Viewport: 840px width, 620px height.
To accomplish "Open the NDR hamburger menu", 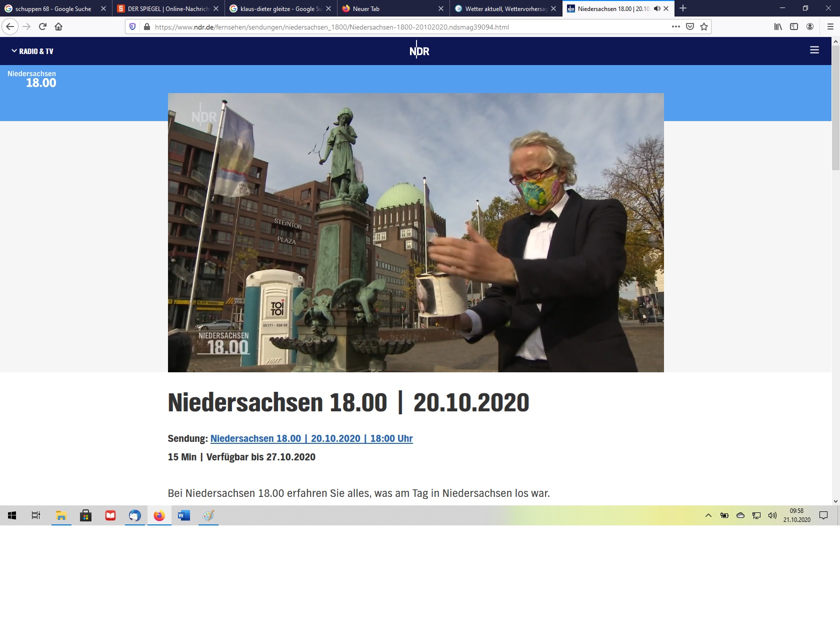I will point(814,50).
